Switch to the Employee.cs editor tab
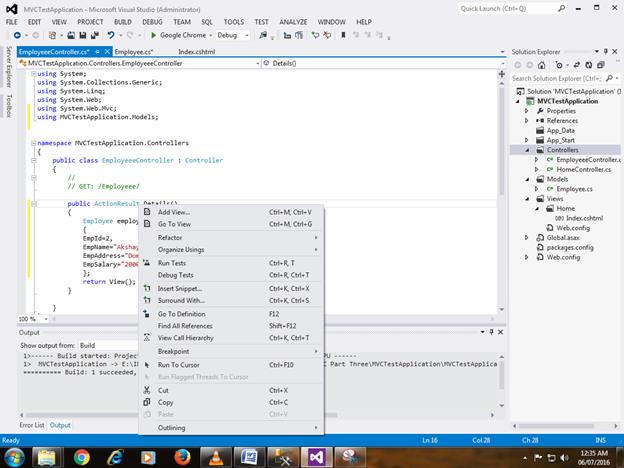The width and height of the screenshot is (624, 468). (132, 50)
